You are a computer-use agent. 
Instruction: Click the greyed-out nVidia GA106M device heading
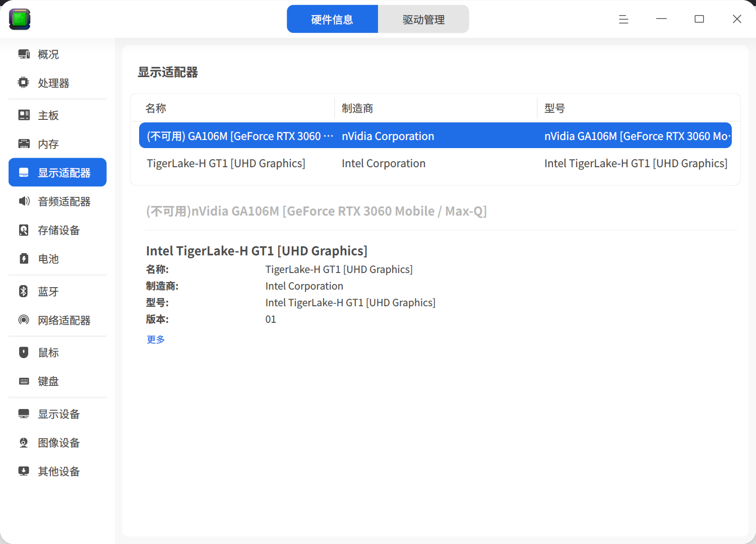tap(317, 211)
